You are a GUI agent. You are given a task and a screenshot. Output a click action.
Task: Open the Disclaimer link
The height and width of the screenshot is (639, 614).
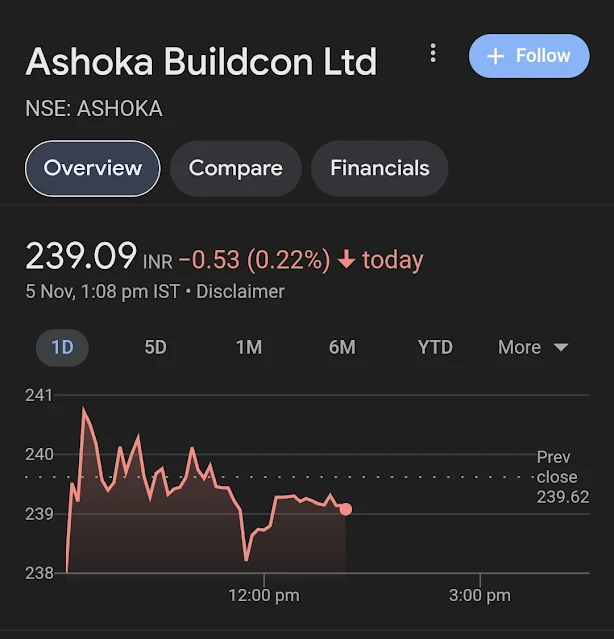coord(240,292)
